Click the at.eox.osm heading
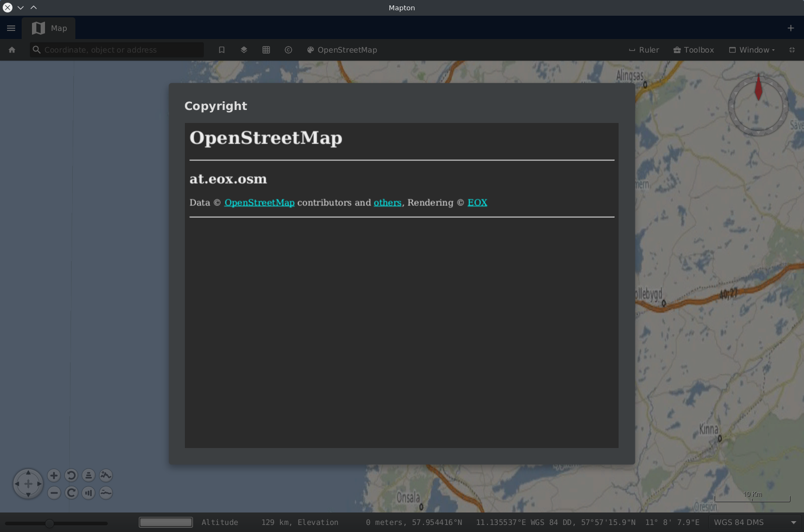 [228, 179]
